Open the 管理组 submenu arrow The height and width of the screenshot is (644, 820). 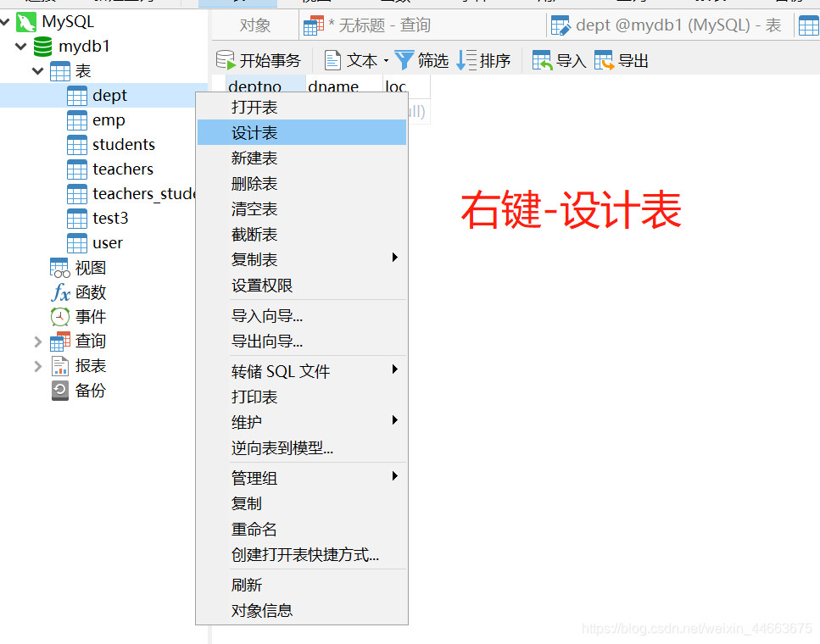pos(395,475)
